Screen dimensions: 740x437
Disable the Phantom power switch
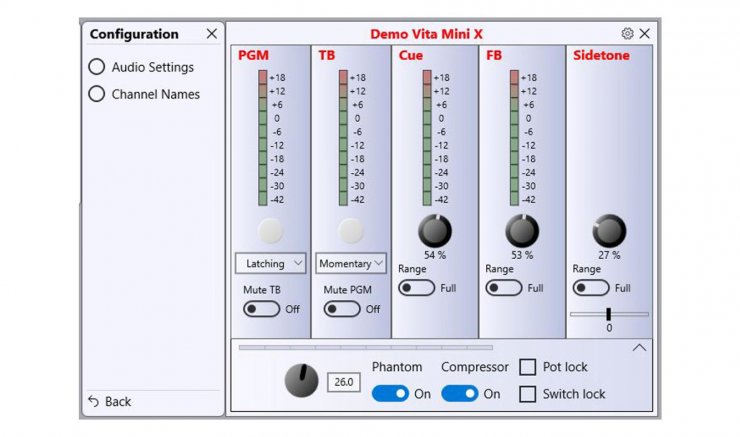pyautogui.click(x=390, y=394)
